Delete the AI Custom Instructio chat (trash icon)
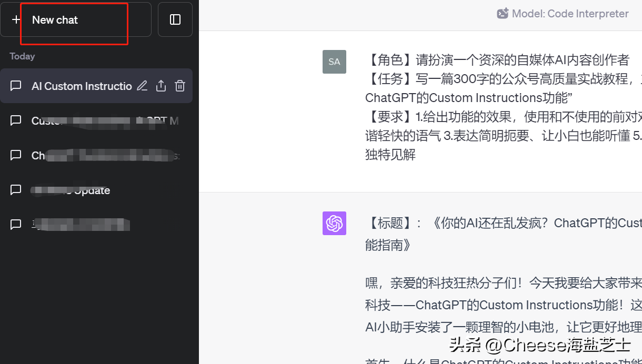 coord(180,86)
